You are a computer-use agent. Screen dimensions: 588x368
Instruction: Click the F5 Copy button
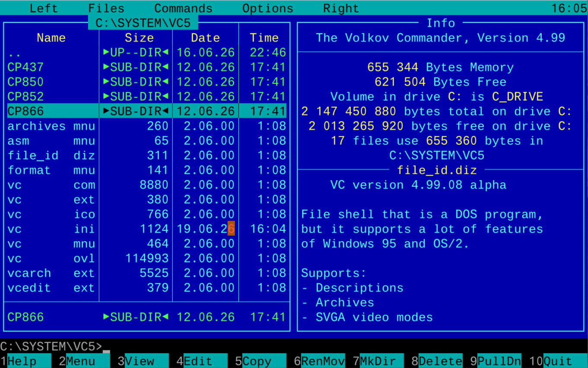pyautogui.click(x=261, y=361)
